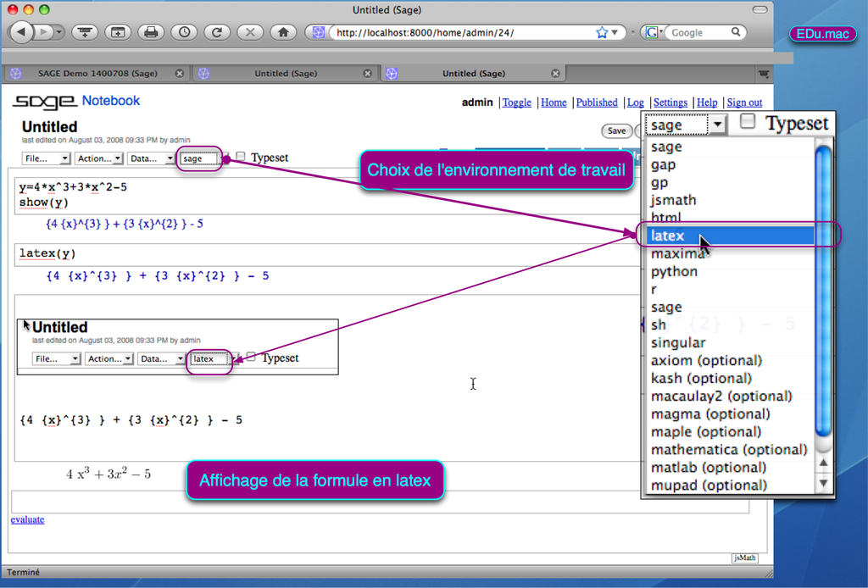
Task: Choose mathematica (optional) in the language list
Action: tap(730, 450)
